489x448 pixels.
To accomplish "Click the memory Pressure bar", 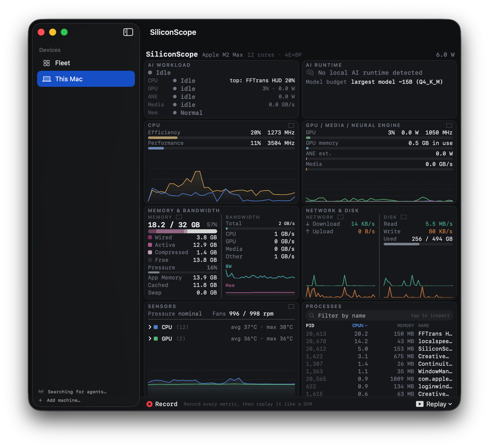I will [183, 272].
